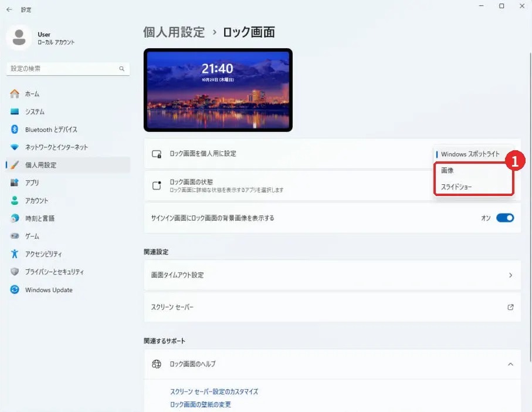The height and width of the screenshot is (412, 532).
Task: Click the ホーム house icon
Action: pos(15,94)
